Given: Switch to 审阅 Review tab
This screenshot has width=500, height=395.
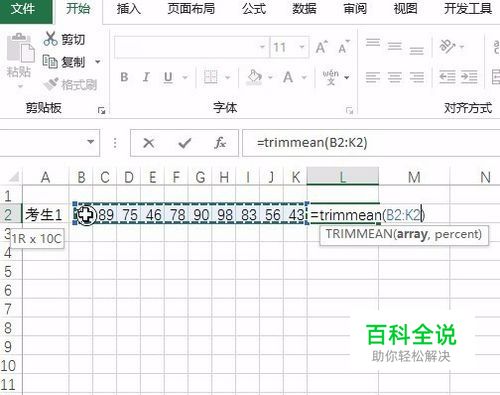Looking at the screenshot, I should click(355, 9).
